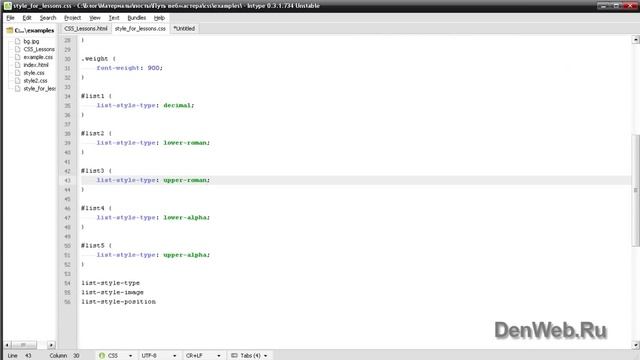Click sidebar horizontal scrollbar right arrow

[51, 345]
